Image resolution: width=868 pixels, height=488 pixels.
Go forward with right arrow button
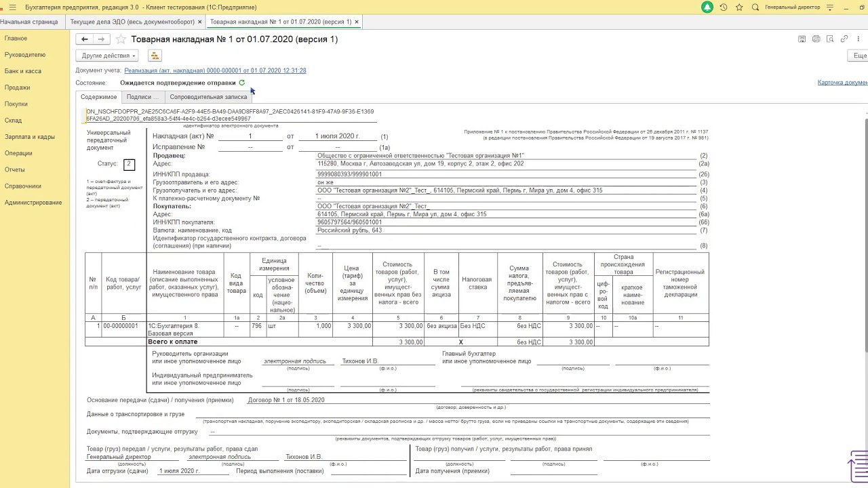pos(101,39)
